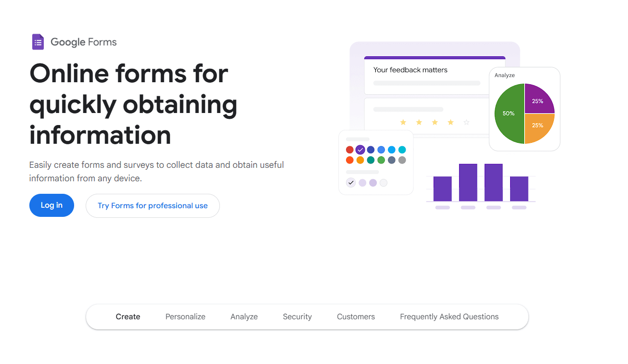Click the Google Forms logo icon

tap(38, 41)
